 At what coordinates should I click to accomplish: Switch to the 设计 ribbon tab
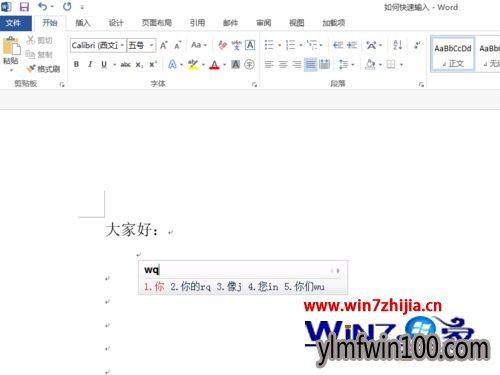(116, 23)
